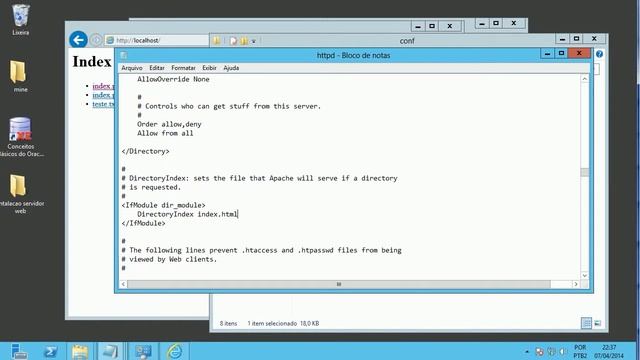Click the Notepad horizontal scroll right arrow
This screenshot has width=640, height=360.
tap(576, 284)
